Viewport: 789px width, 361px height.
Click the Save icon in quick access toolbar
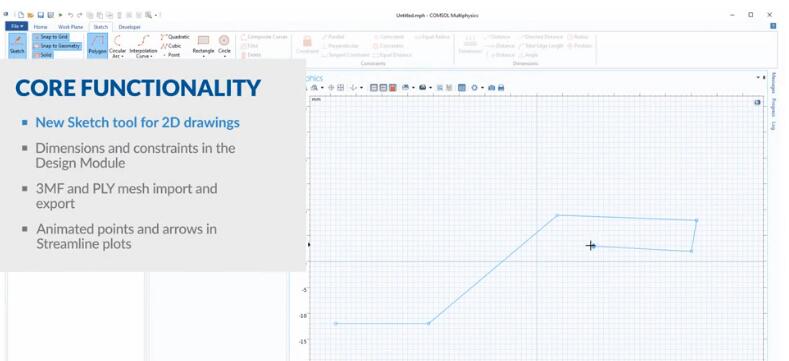pyautogui.click(x=40, y=15)
